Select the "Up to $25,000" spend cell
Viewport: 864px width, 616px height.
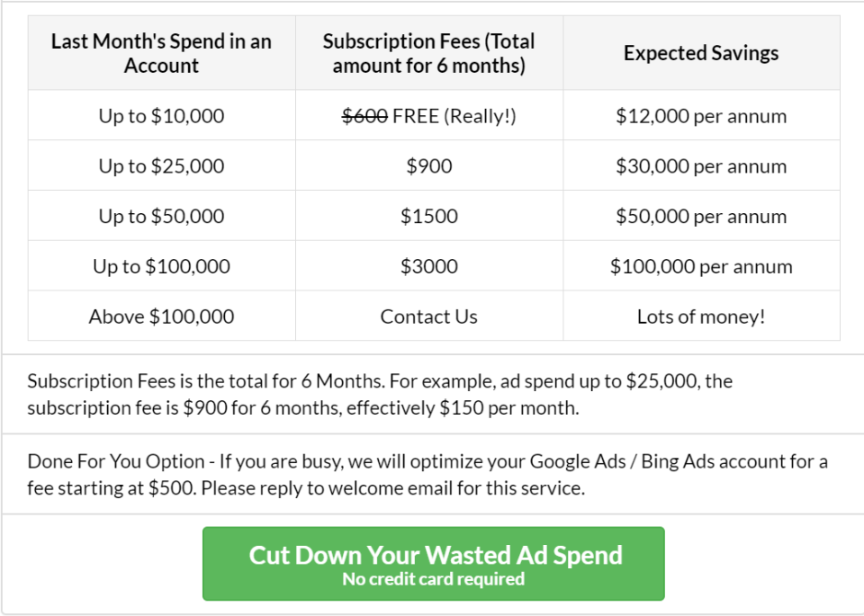tap(161, 166)
